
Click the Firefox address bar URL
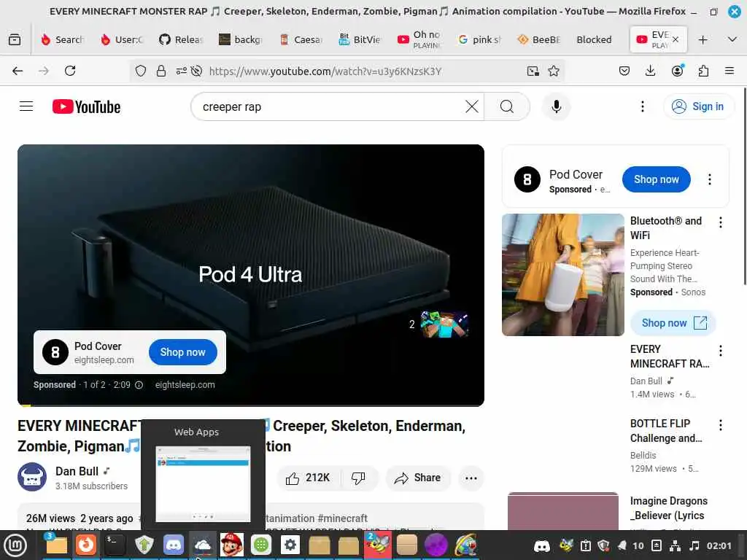coord(325,71)
